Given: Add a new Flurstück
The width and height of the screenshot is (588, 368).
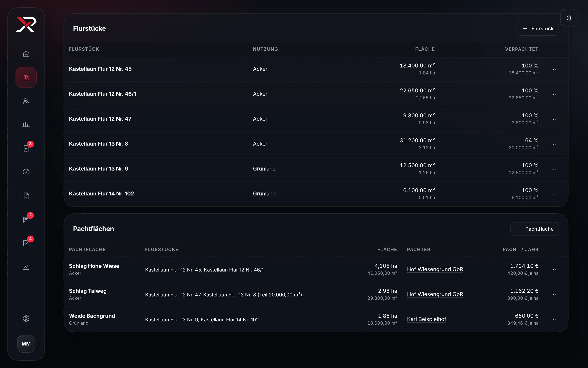Looking at the screenshot, I should [x=537, y=28].
